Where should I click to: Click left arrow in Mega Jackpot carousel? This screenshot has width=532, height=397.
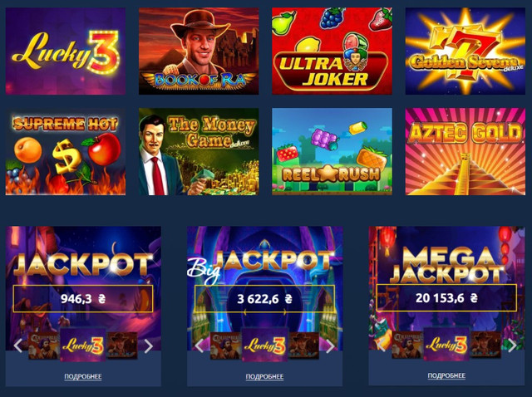point(382,346)
